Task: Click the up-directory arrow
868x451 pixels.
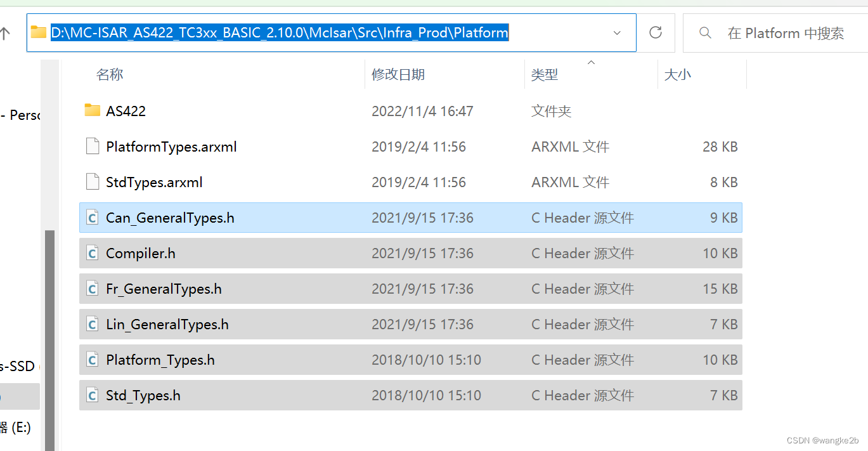Action: tap(5, 33)
